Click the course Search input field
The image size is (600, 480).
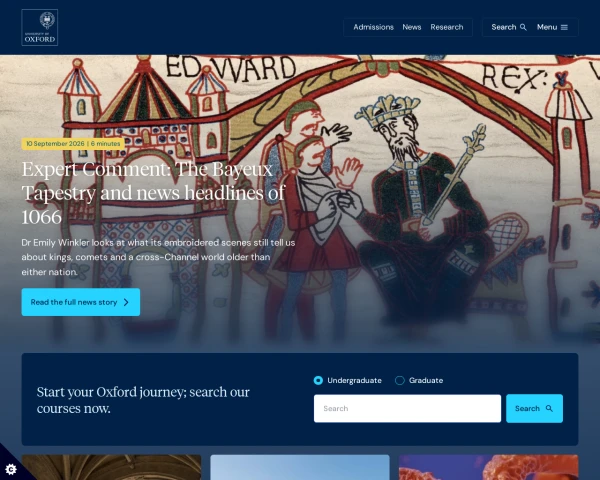(407, 408)
